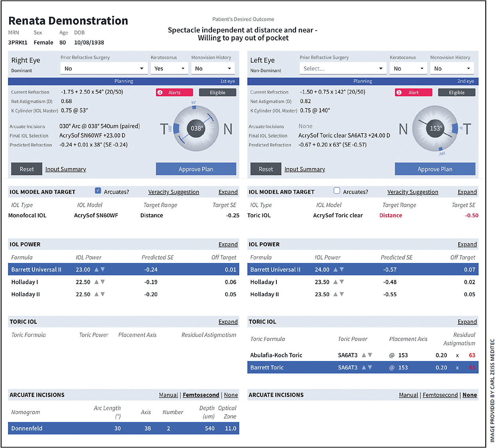Increase Holladay II 23.50 IOL power

(x=335, y=294)
